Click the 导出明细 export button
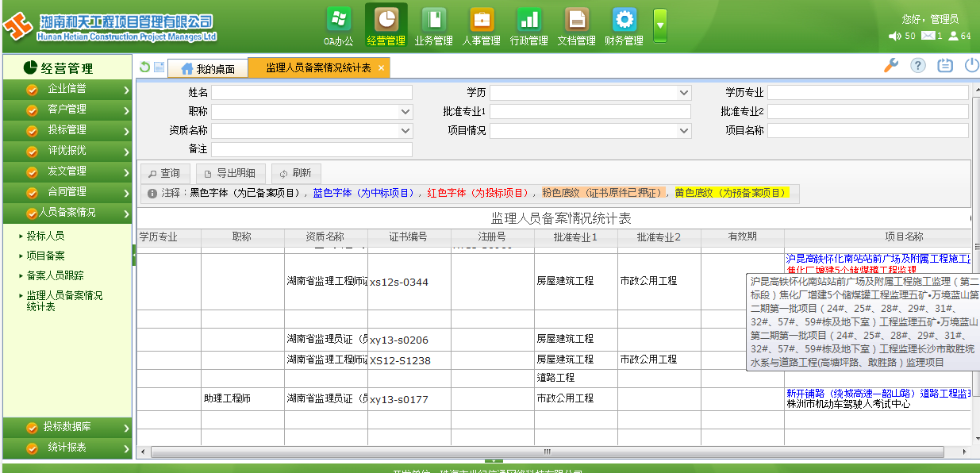Image resolution: width=980 pixels, height=473 pixels. 230,173
